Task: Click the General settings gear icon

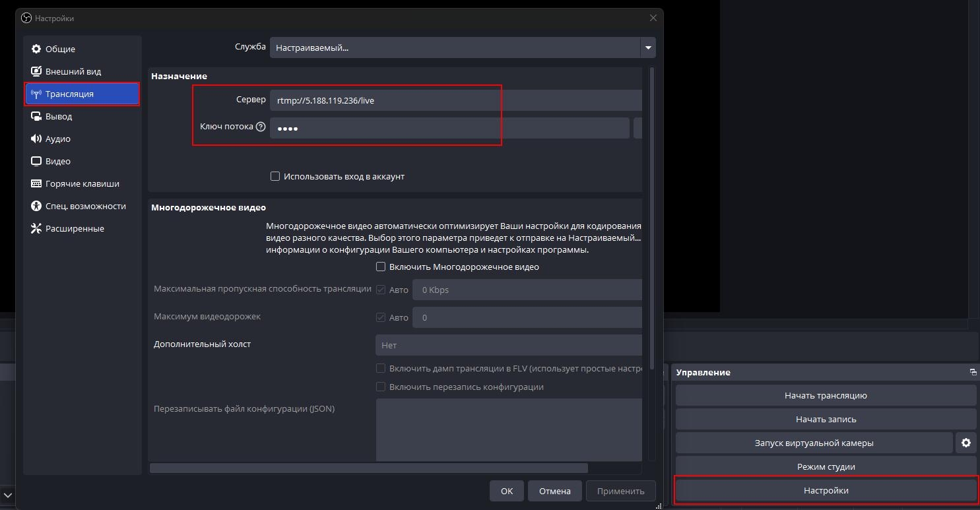Action: click(36, 49)
